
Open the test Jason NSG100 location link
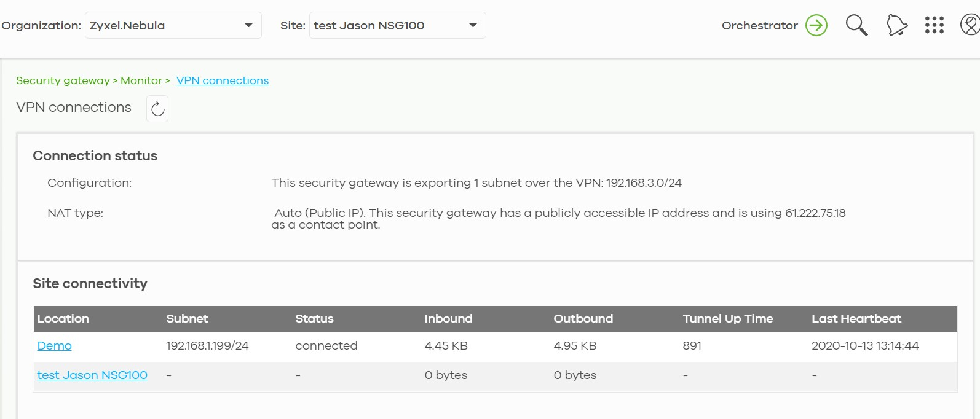point(92,375)
